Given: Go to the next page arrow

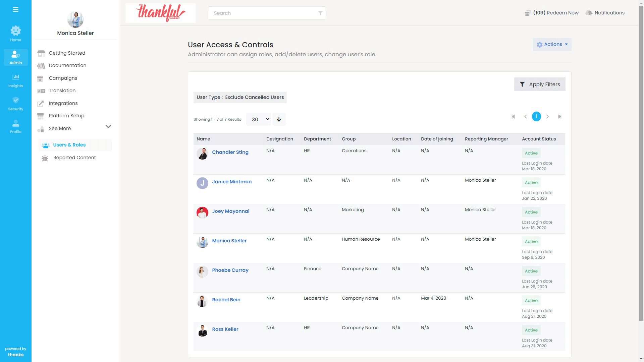Looking at the screenshot, I should coord(547,117).
